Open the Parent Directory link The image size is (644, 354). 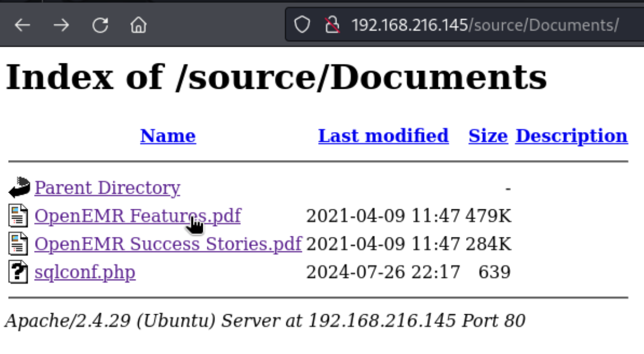(108, 188)
